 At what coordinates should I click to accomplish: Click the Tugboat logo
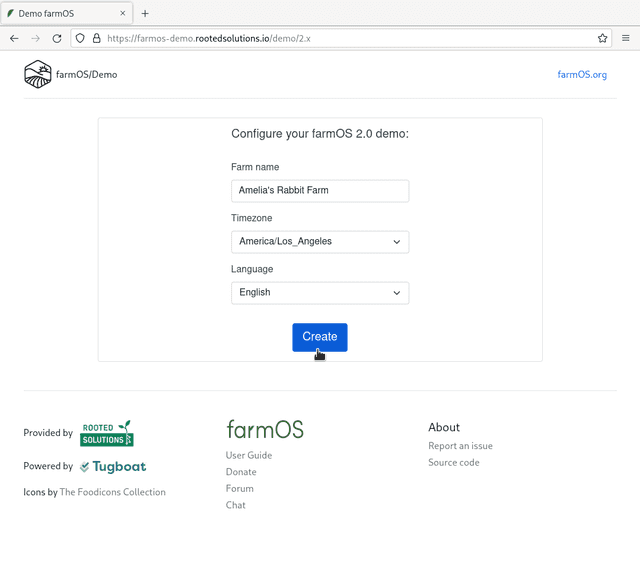pyautogui.click(x=113, y=466)
